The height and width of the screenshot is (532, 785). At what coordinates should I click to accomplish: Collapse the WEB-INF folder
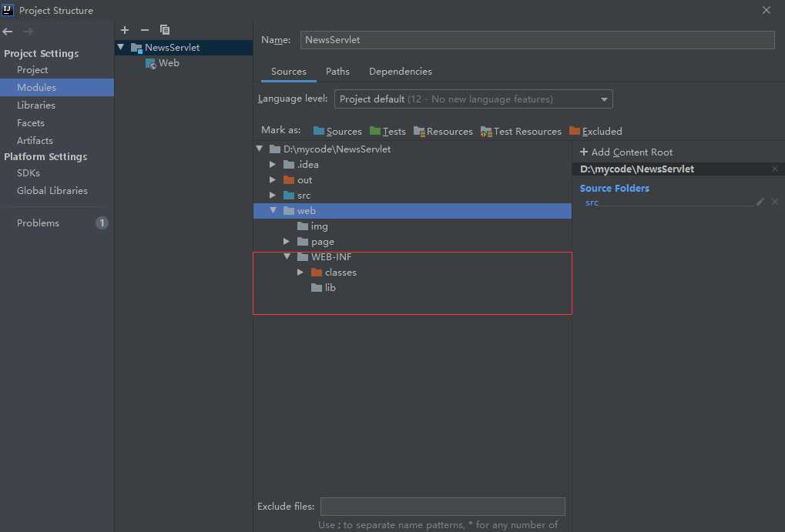pyautogui.click(x=287, y=256)
